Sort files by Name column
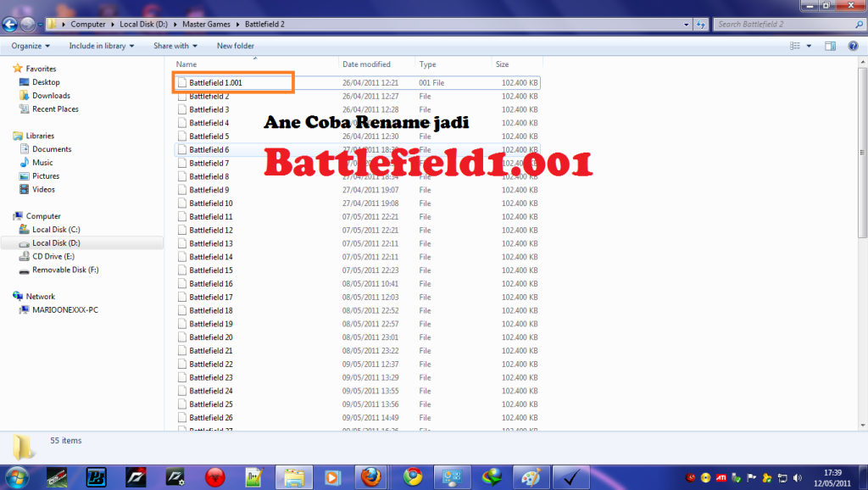The height and width of the screenshot is (490, 868). click(x=255, y=64)
